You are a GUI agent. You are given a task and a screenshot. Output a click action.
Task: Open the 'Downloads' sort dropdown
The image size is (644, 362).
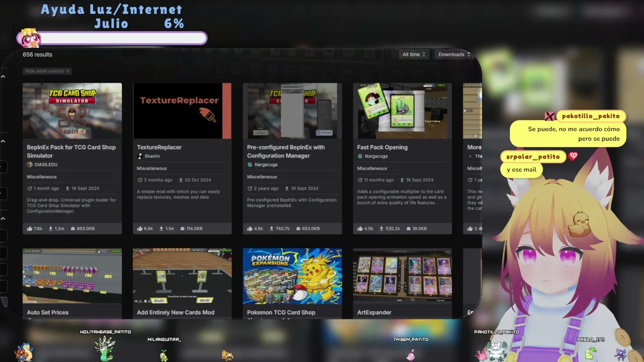(x=453, y=54)
